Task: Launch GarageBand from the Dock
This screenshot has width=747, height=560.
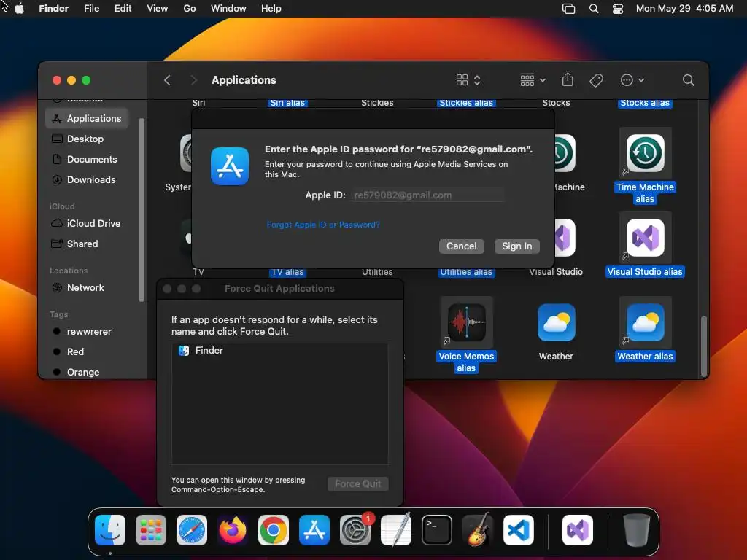Action: tap(478, 530)
